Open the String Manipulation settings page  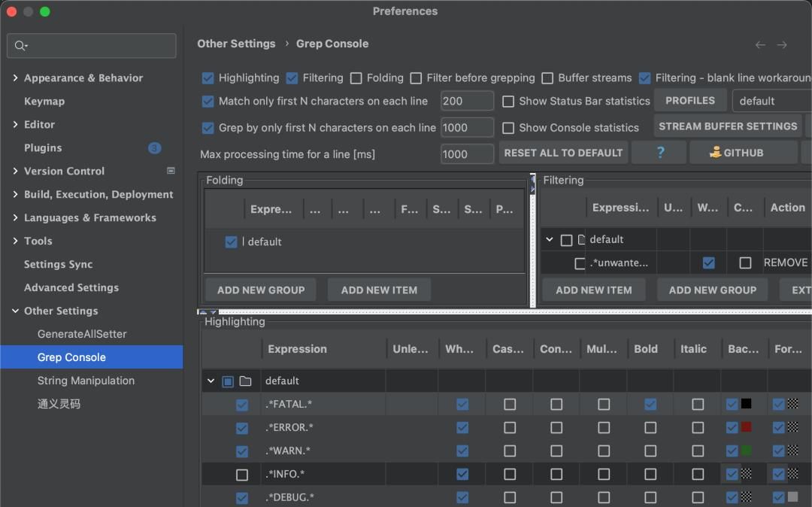click(x=86, y=381)
